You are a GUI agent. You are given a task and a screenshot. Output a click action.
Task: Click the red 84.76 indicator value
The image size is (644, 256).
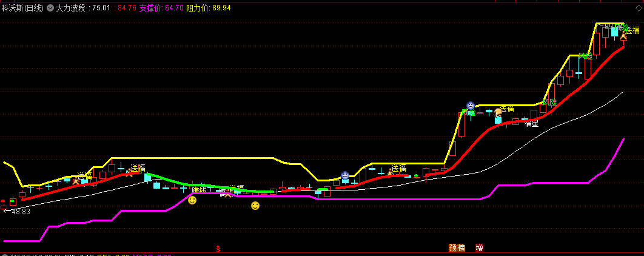(127, 8)
